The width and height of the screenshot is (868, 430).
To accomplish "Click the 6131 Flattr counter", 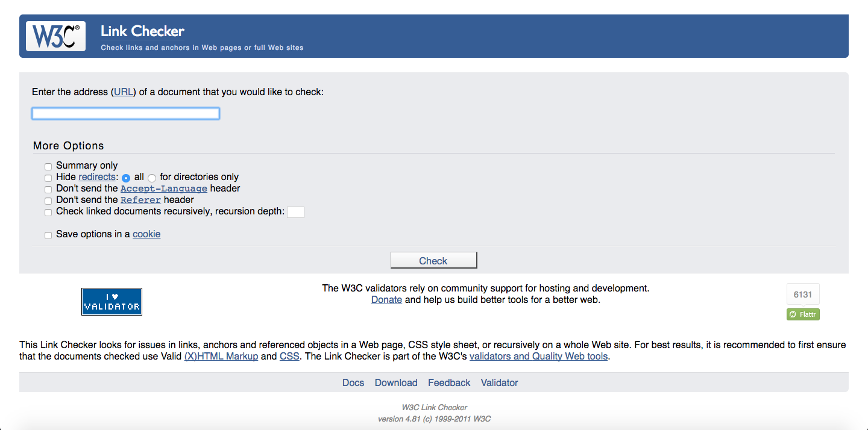I will tap(803, 294).
